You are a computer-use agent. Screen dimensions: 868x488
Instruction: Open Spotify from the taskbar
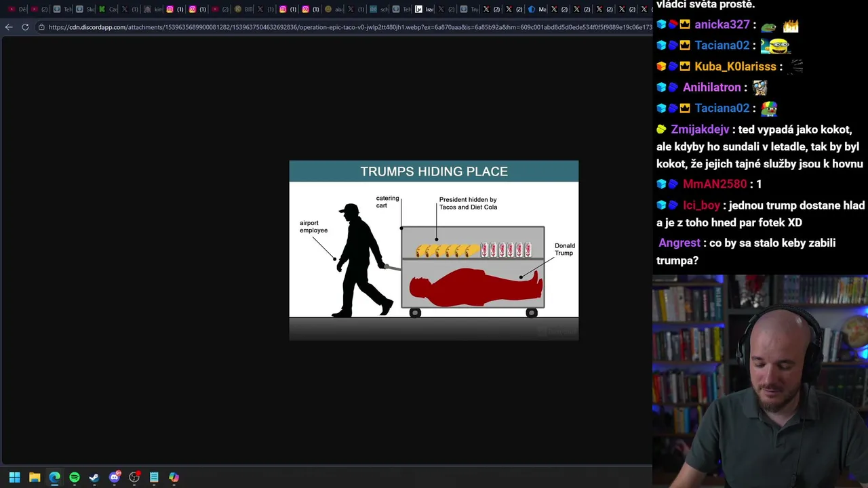(75, 477)
